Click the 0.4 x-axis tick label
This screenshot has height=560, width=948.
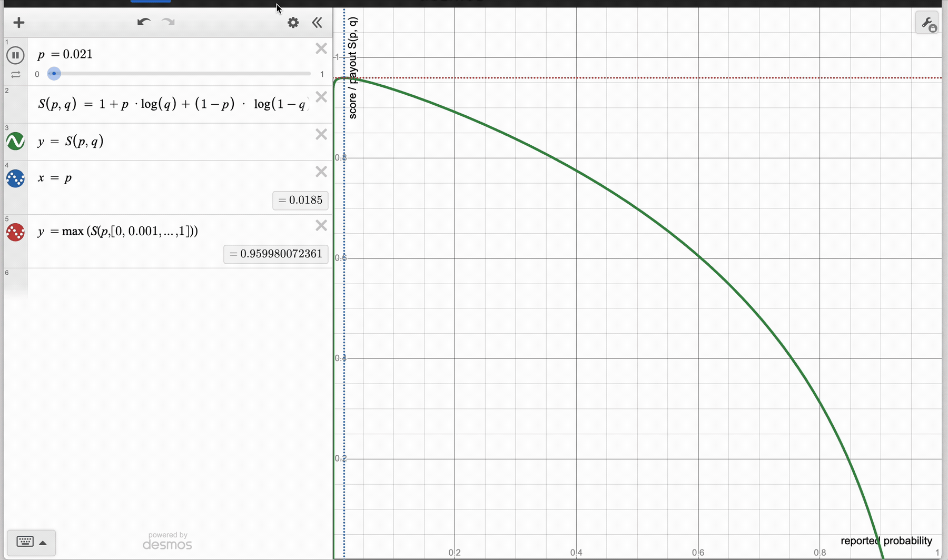pyautogui.click(x=576, y=553)
